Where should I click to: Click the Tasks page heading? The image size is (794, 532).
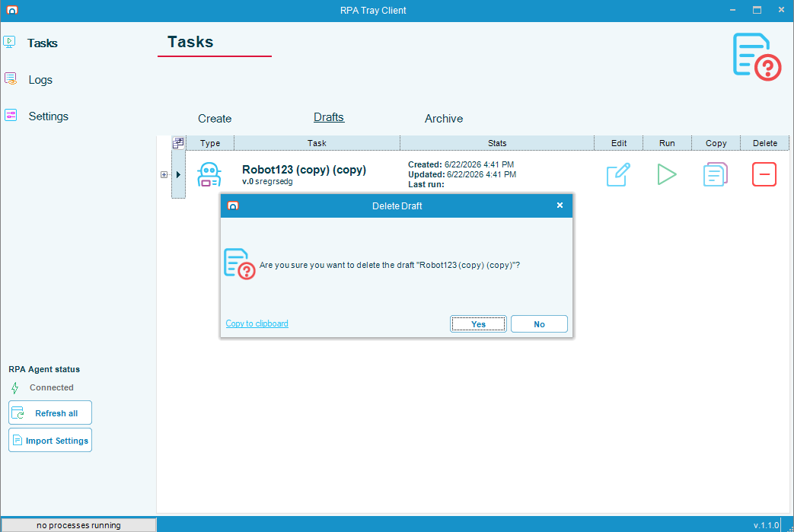click(190, 42)
